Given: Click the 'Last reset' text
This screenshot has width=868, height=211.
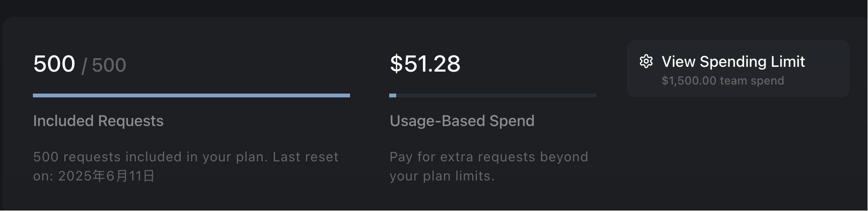Looking at the screenshot, I should tap(305, 157).
